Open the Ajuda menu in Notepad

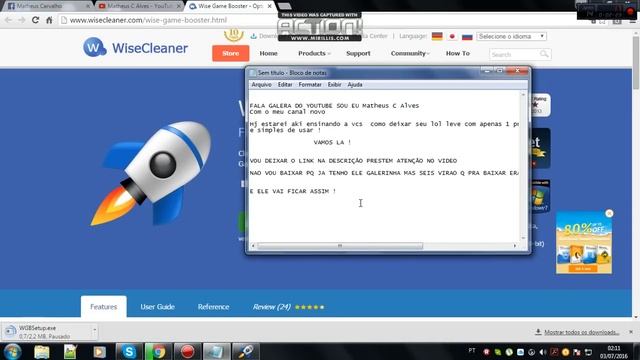[355, 84]
